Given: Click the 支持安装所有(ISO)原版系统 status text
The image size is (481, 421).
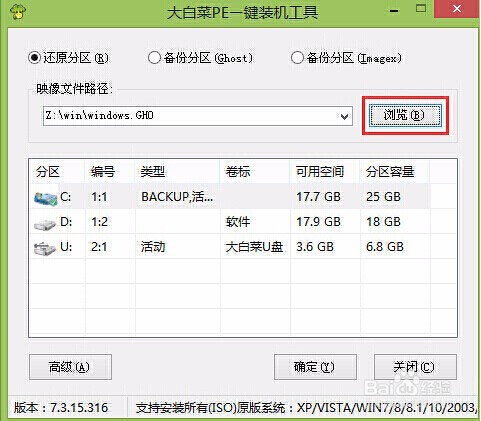Looking at the screenshot, I should click(210, 408).
